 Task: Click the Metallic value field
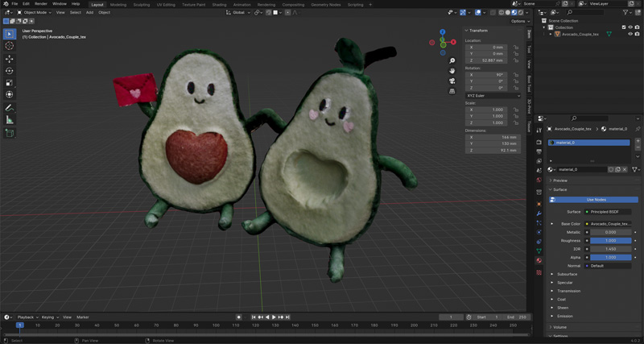pos(611,232)
